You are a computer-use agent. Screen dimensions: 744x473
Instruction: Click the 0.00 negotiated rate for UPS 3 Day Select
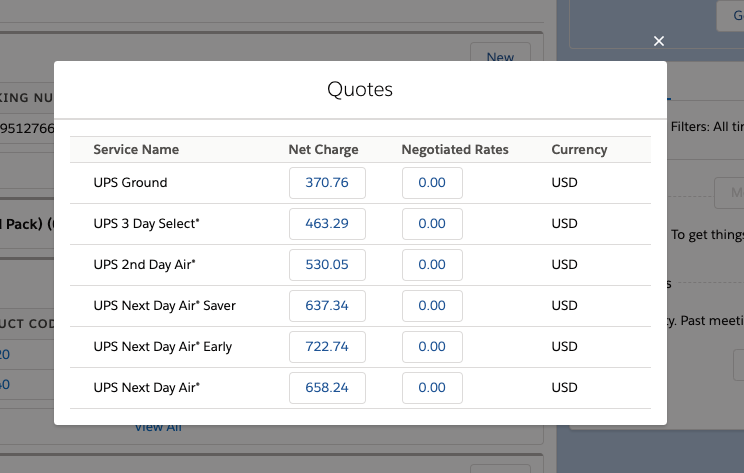point(432,223)
